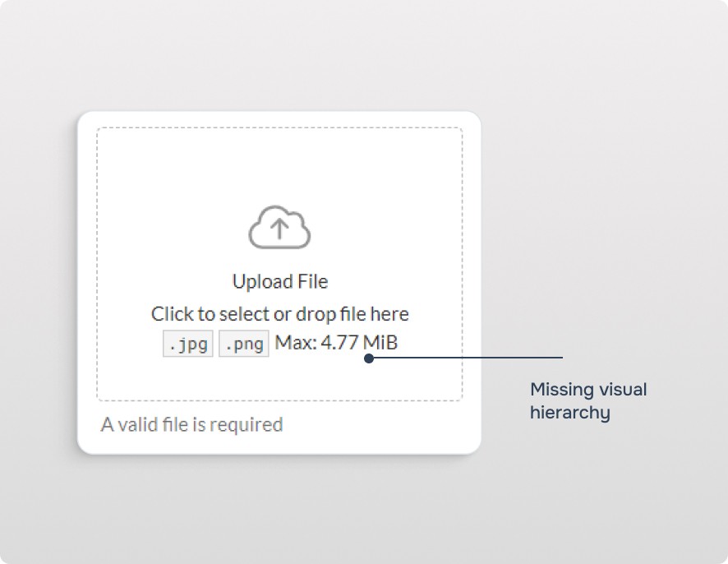Click the .png file type badge
The width and height of the screenshot is (728, 564).
[x=244, y=343]
